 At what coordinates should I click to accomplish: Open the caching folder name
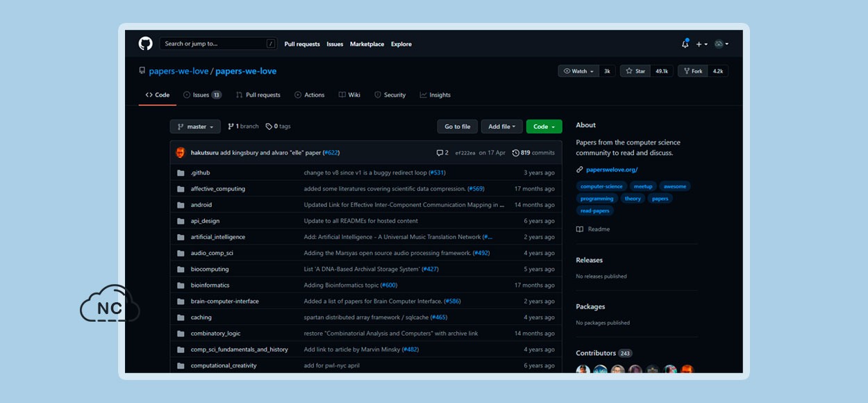click(x=201, y=318)
